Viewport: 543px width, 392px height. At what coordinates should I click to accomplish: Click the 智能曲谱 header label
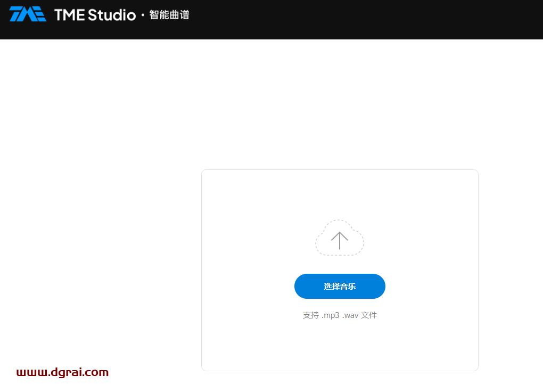click(x=169, y=15)
